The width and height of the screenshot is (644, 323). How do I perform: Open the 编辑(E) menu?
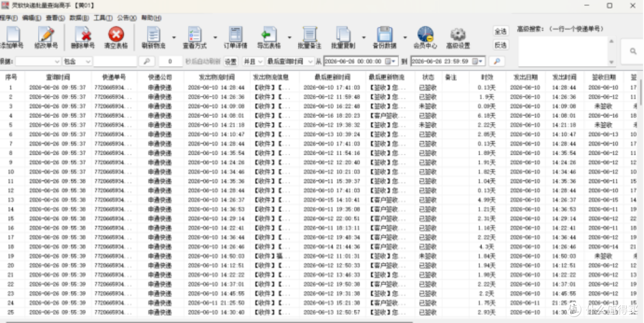[x=32, y=18]
